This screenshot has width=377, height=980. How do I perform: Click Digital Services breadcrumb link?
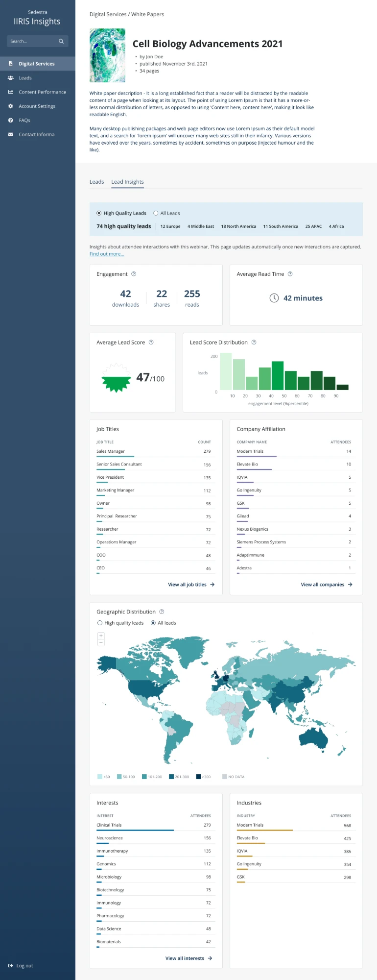pos(108,14)
